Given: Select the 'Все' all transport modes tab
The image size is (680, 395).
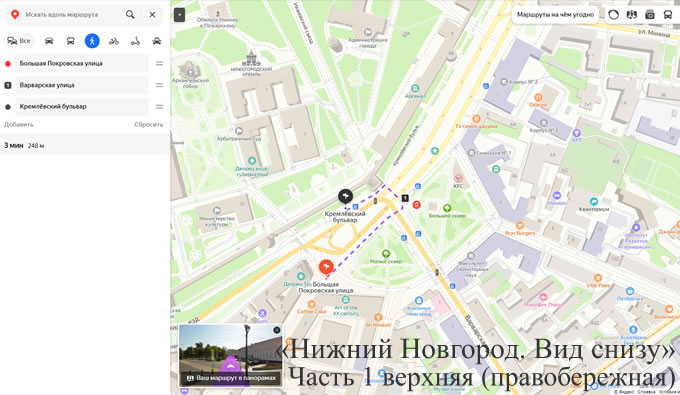Looking at the screenshot, I should point(19,41).
